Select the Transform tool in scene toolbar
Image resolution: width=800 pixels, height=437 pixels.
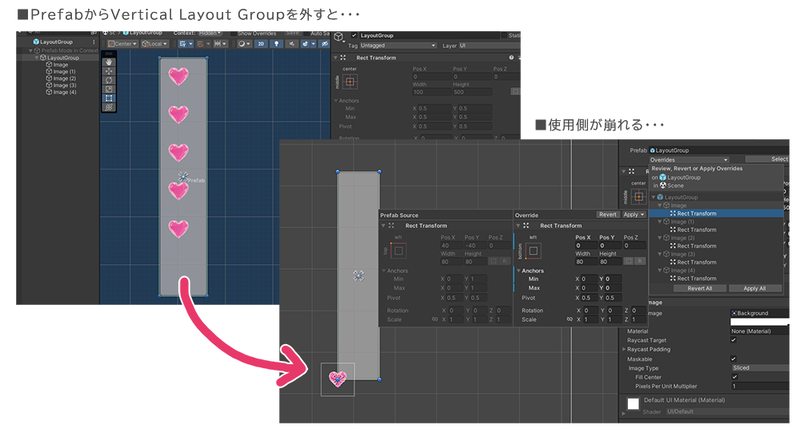pos(109,107)
